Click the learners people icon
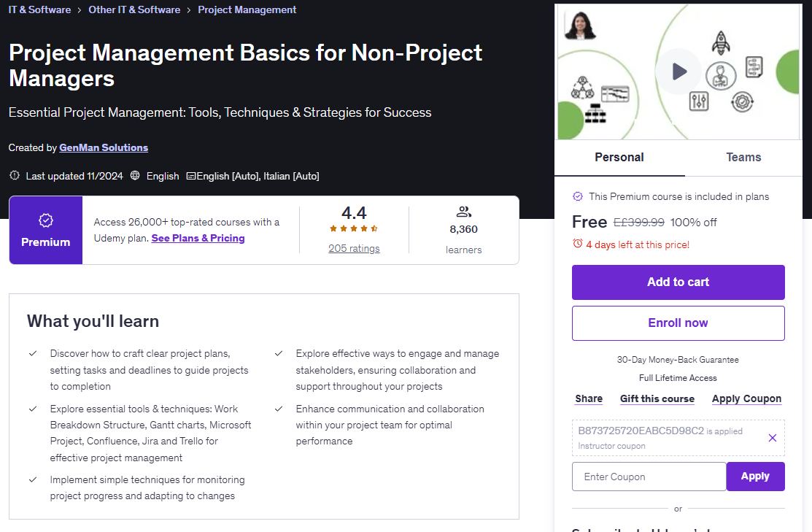The width and height of the screenshot is (812, 532). tap(463, 212)
